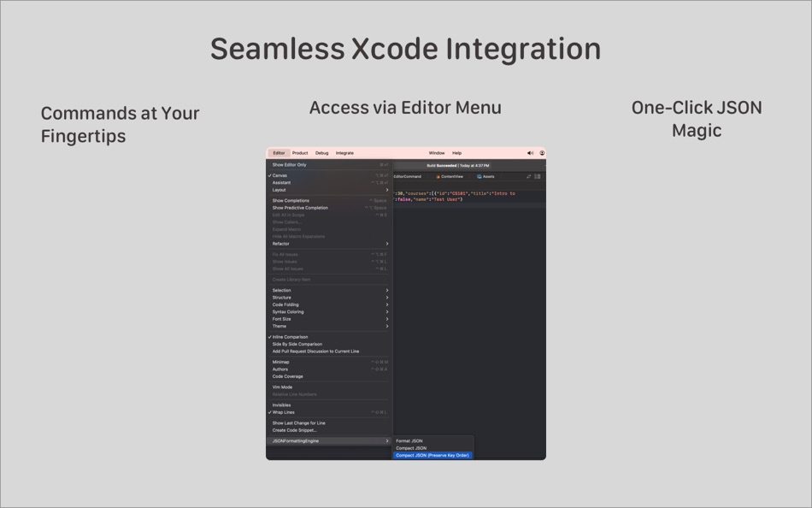Click the code review arrows icon
Viewport: 812px width, 508px height.
[x=528, y=176]
